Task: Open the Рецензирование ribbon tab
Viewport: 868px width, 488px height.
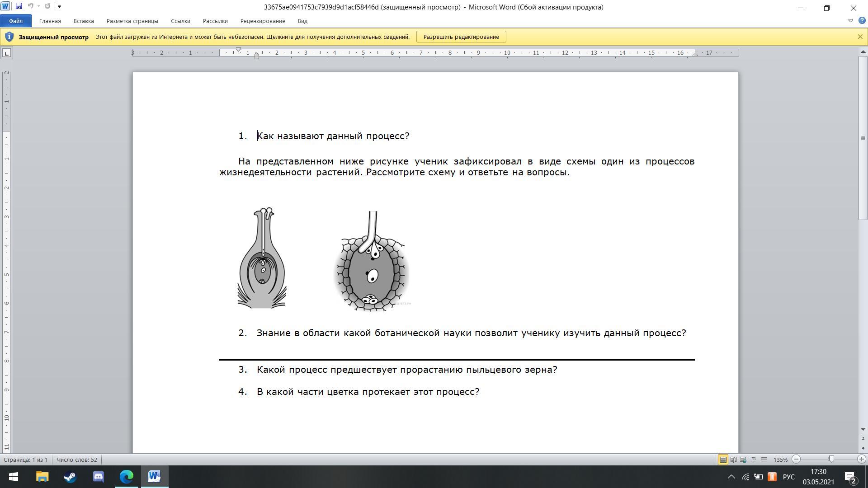Action: coord(262,21)
